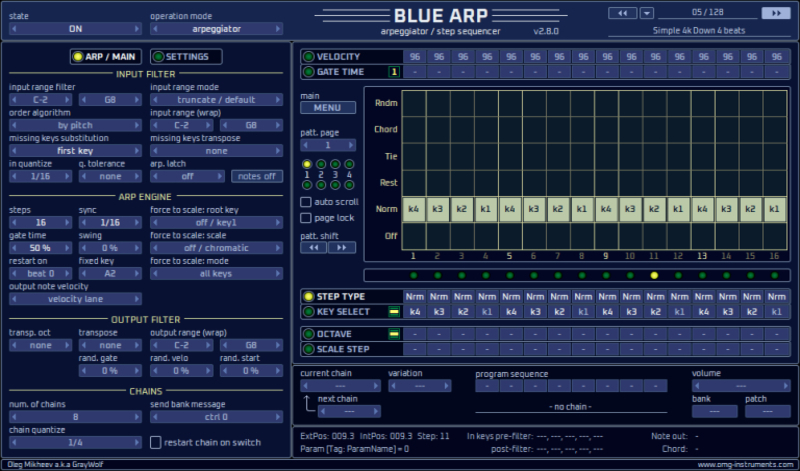Click the rand. start 0 % field
Screen dimensions: 800x471
point(251,370)
